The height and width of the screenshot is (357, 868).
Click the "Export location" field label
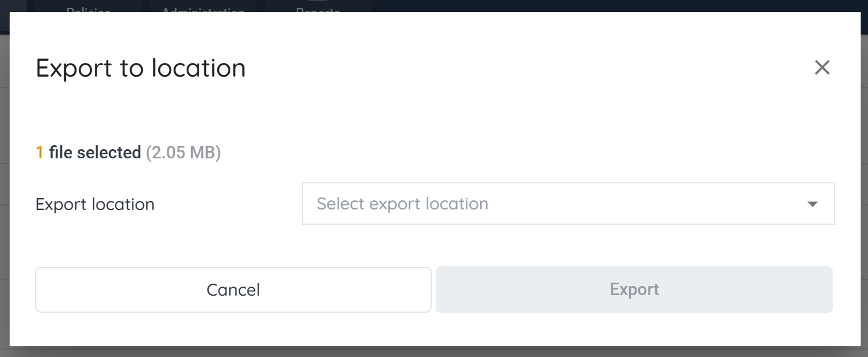pos(95,204)
